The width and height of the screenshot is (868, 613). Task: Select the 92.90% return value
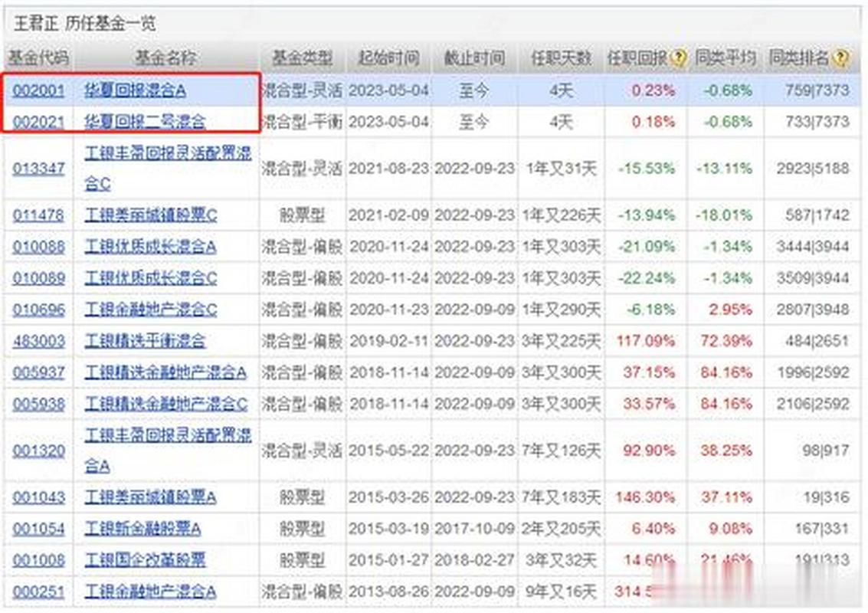(650, 451)
